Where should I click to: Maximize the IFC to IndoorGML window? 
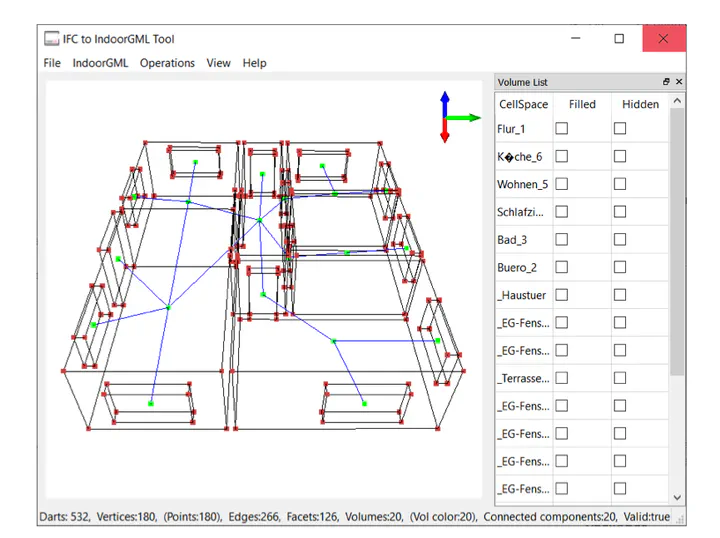point(619,39)
